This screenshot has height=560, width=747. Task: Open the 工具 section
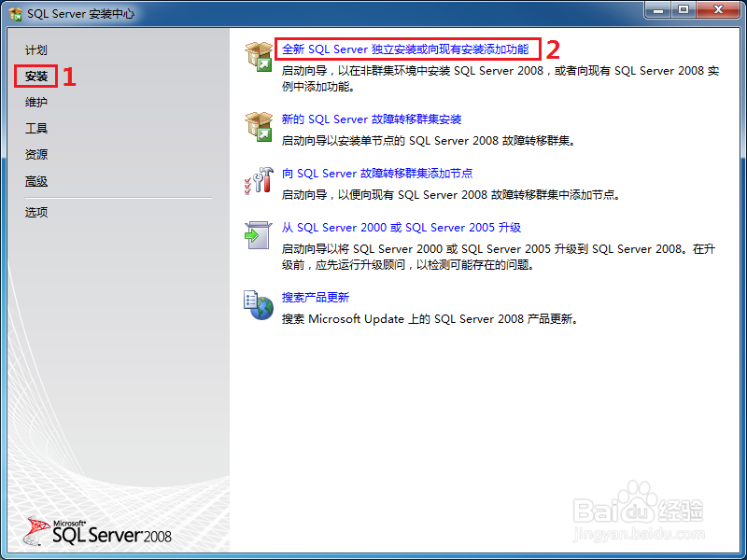pyautogui.click(x=35, y=128)
